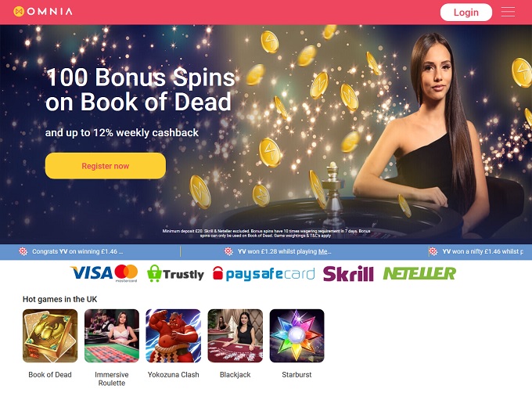Click the Login button
The image size is (532, 400).
[x=465, y=13]
